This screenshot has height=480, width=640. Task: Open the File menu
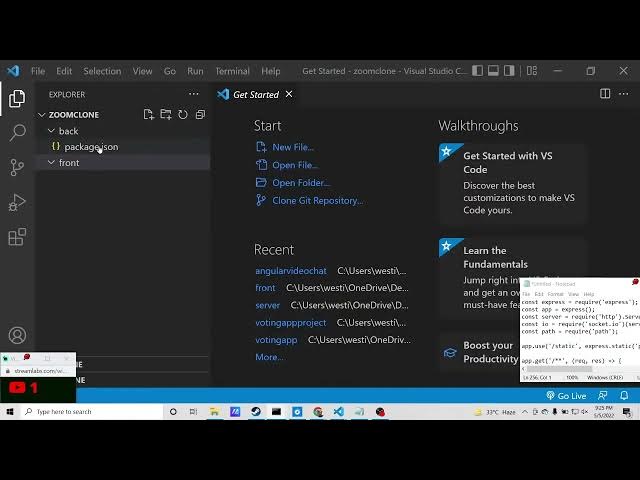[x=38, y=71]
